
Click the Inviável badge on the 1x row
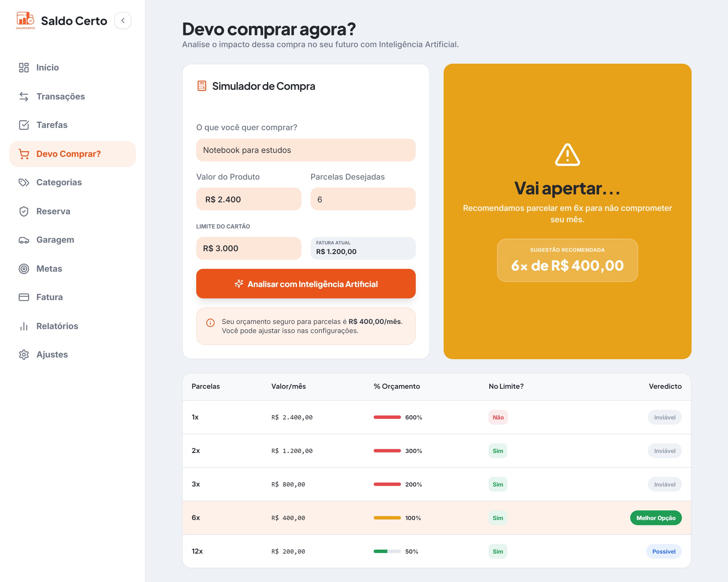665,417
